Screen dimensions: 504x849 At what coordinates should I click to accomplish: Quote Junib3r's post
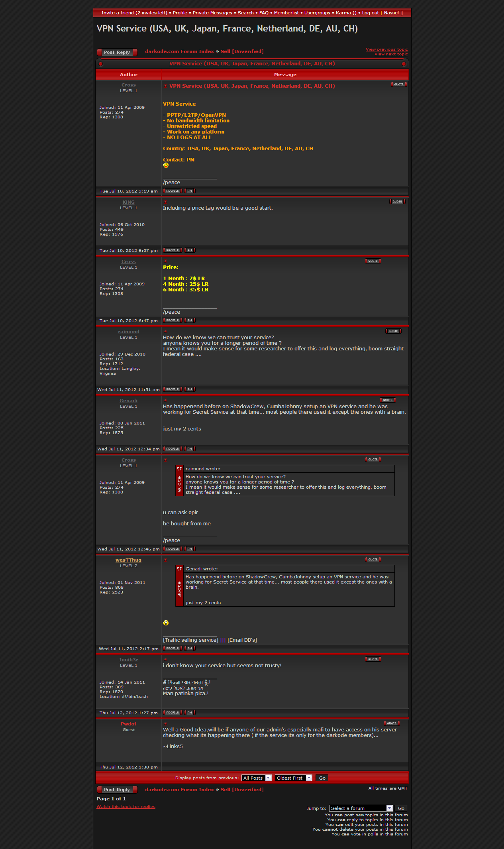tap(373, 659)
